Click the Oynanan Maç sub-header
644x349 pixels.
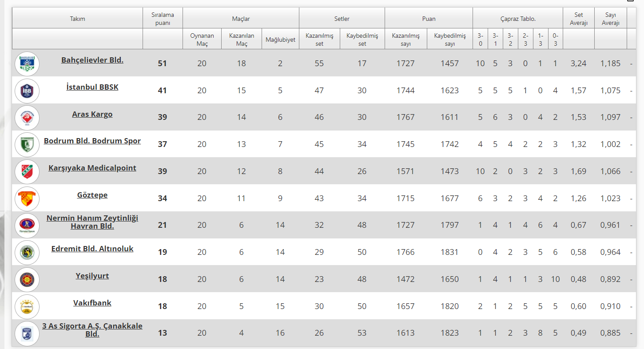[x=202, y=39]
